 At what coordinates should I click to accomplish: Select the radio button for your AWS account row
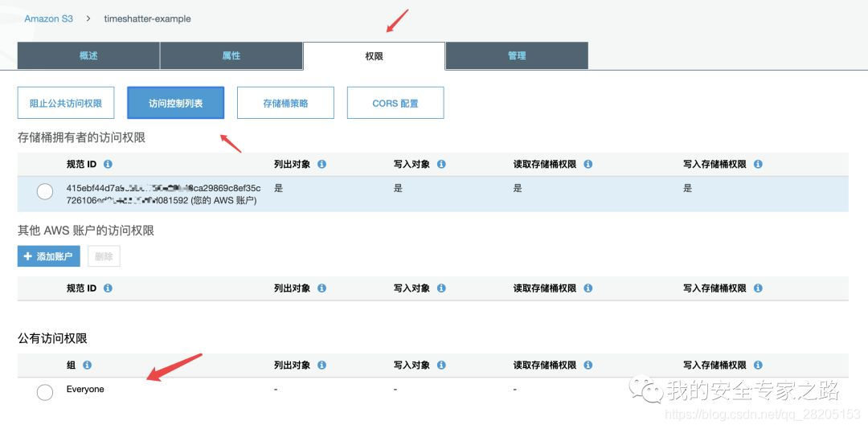pos(45,191)
